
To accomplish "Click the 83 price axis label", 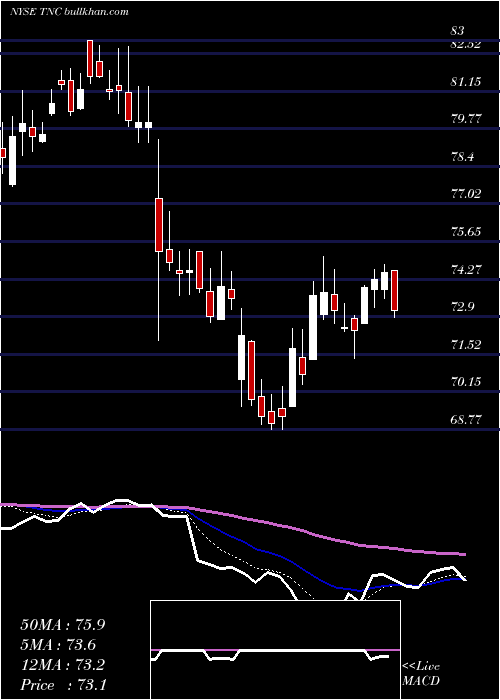I will (x=458, y=31).
